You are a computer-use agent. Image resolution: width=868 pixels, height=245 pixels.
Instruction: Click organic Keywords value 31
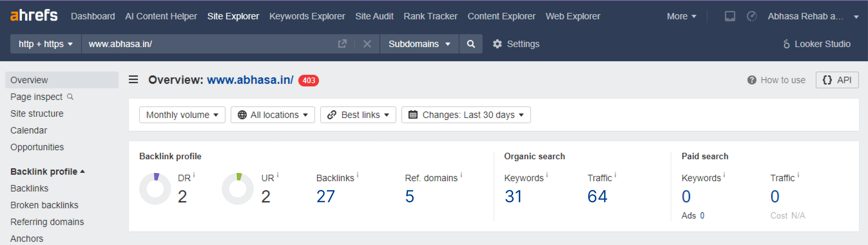[513, 197]
